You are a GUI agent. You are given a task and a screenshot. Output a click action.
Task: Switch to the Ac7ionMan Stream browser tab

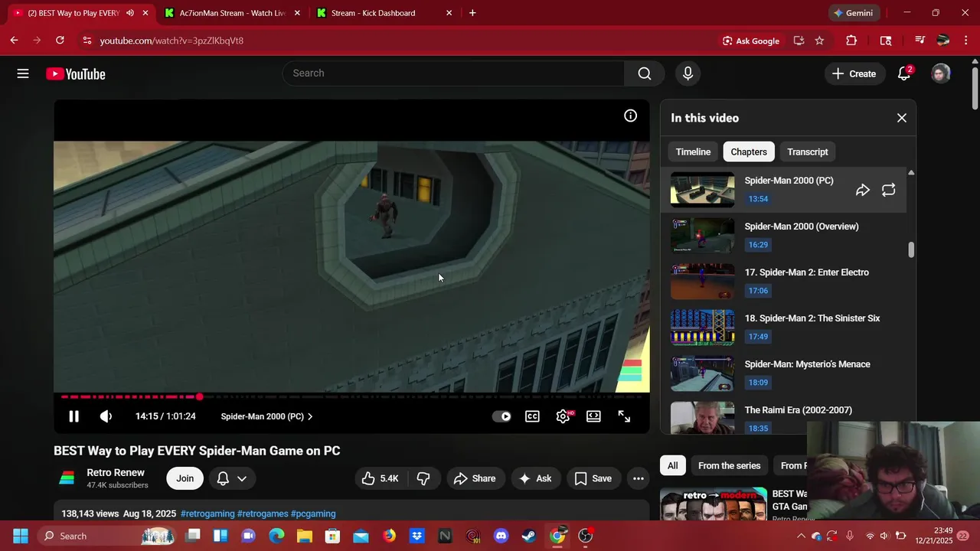234,13
